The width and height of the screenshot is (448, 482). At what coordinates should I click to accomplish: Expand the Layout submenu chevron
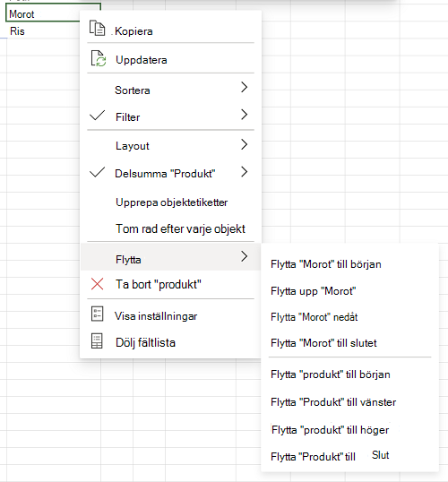244,144
